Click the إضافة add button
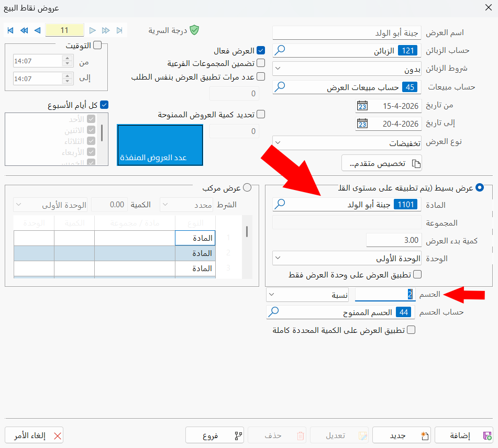Image resolution: width=498 pixels, height=448 pixels. click(x=463, y=435)
